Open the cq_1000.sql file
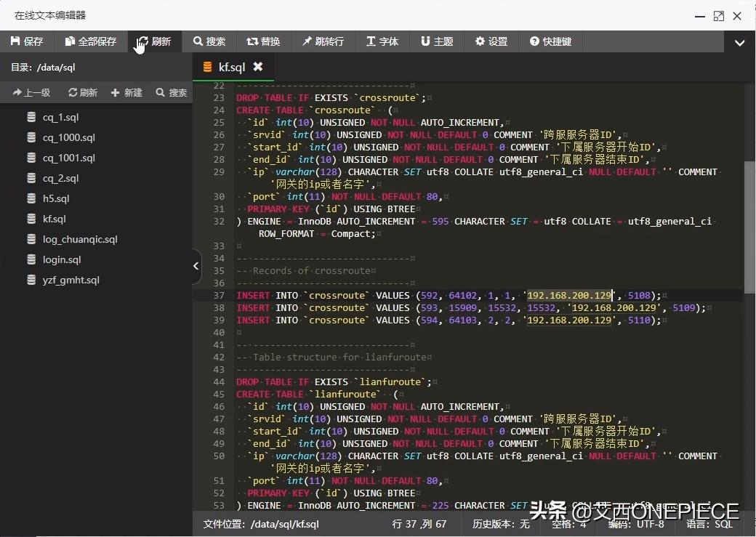Viewport: 756px width, 537px height. click(68, 137)
